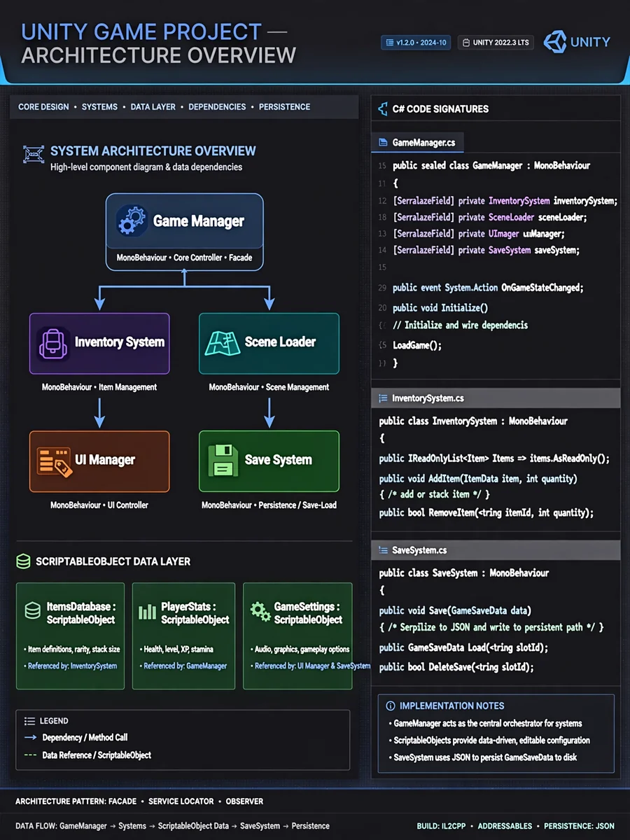Open the InventorySystem.cs section header

coord(496,398)
